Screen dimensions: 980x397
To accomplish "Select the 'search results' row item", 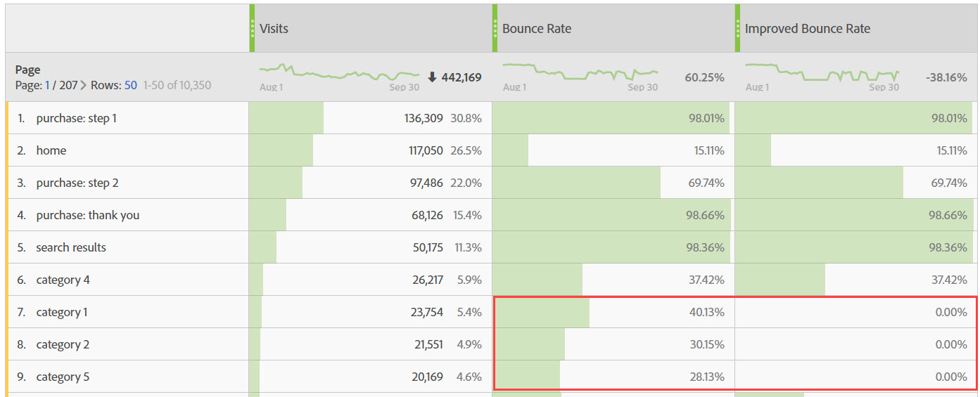I will coord(71,247).
